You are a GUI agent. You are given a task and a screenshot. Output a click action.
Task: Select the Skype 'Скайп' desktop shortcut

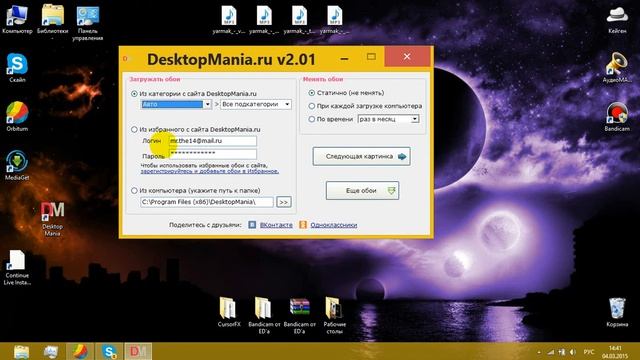point(17,68)
